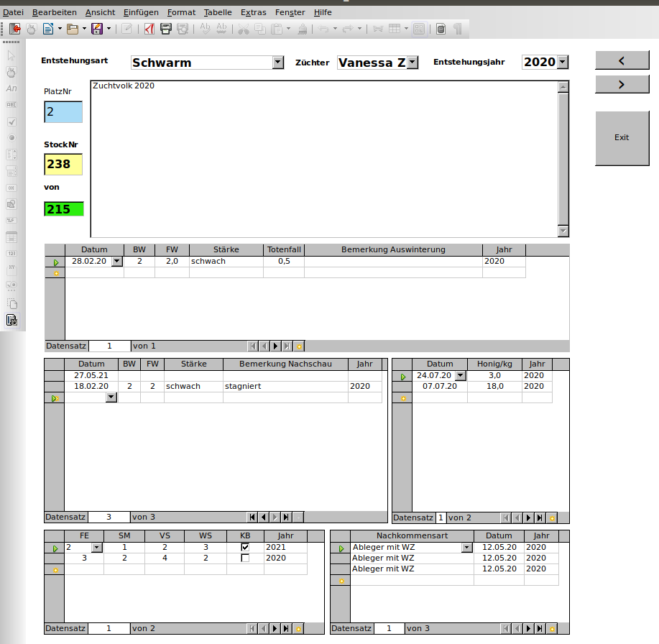659x644 pixels.
Task: Click the Open folder toolbar icon
Action: [73, 29]
